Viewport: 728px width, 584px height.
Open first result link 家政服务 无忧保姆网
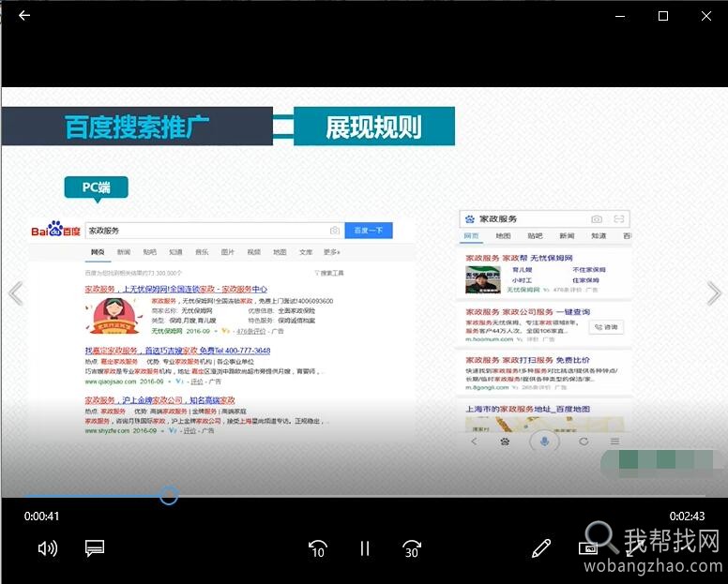(176, 289)
